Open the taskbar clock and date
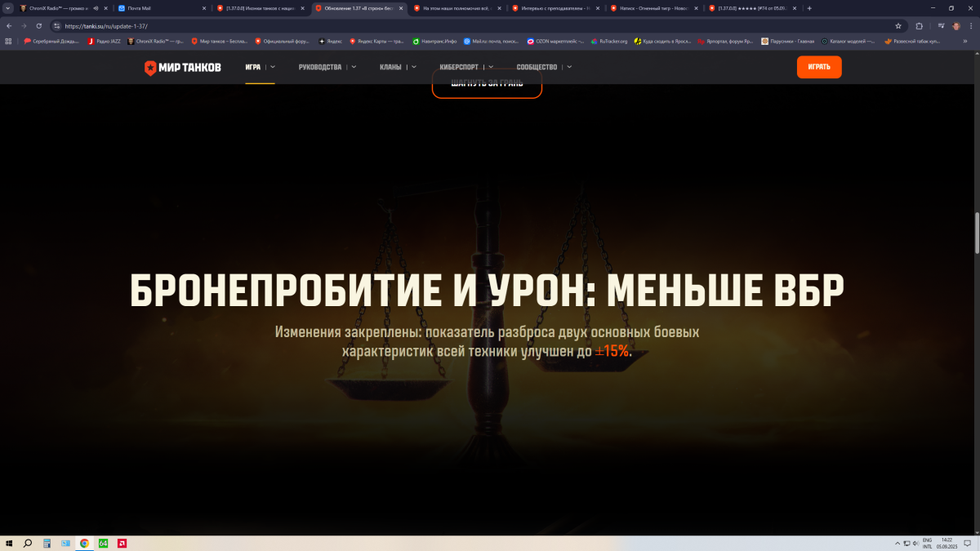This screenshot has width=980, height=551. tap(947, 543)
